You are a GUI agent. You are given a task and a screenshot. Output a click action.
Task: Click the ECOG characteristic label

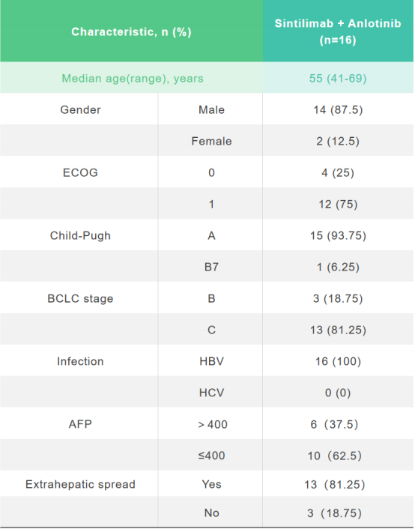coord(80,172)
